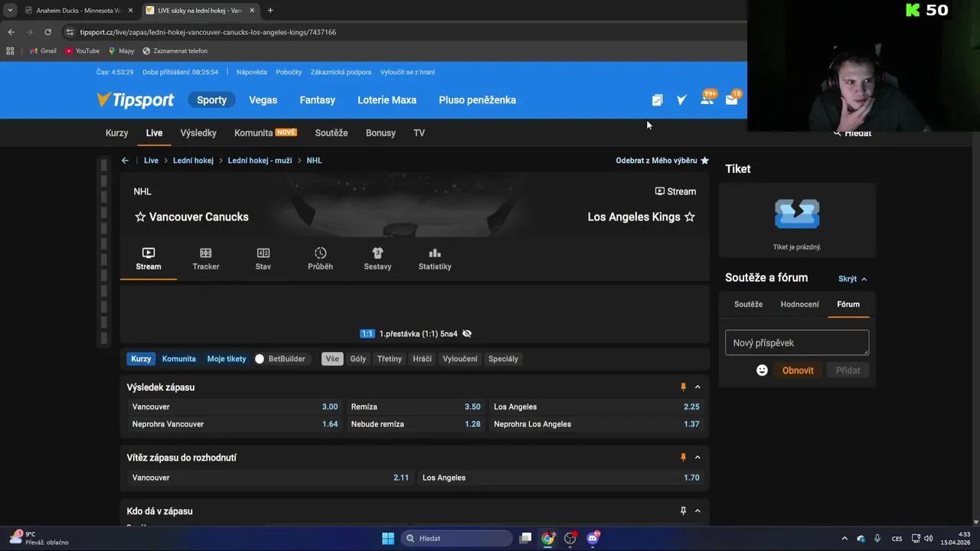This screenshot has width=980, height=551.
Task: Bet on Remíza at 3.50
Action: point(416,407)
